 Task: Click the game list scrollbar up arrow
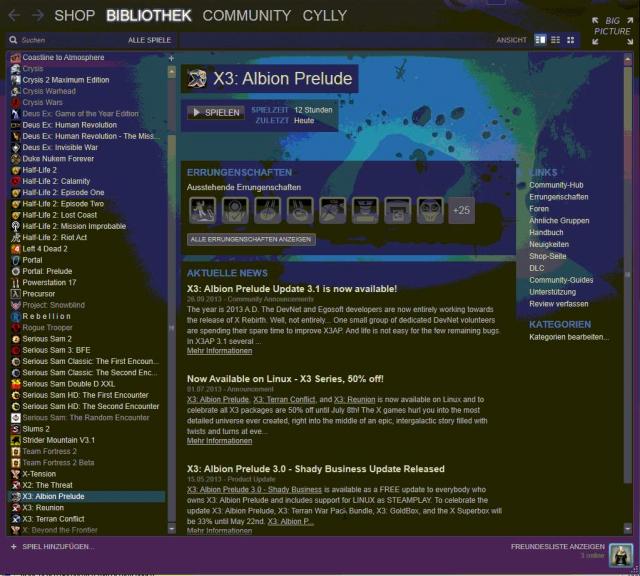click(x=172, y=72)
